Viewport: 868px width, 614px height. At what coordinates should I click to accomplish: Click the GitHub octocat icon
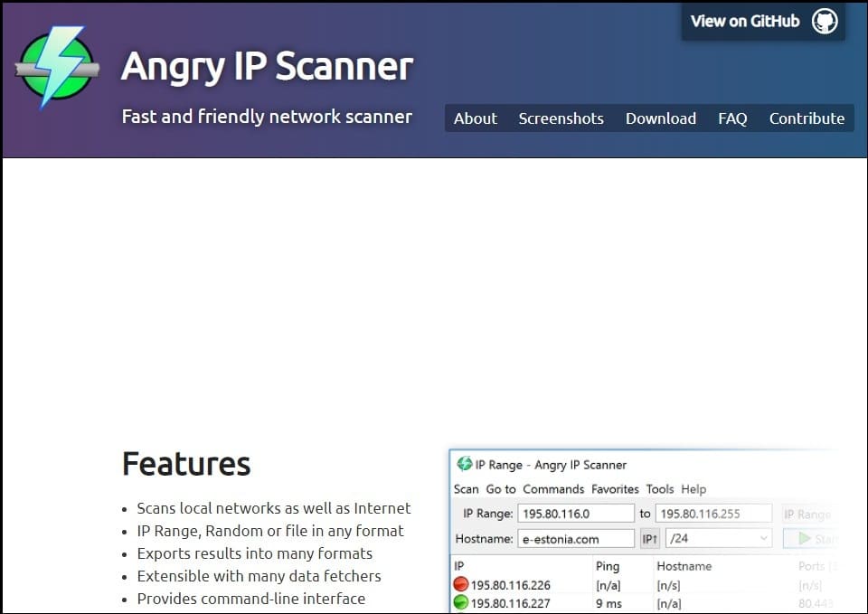coord(825,22)
